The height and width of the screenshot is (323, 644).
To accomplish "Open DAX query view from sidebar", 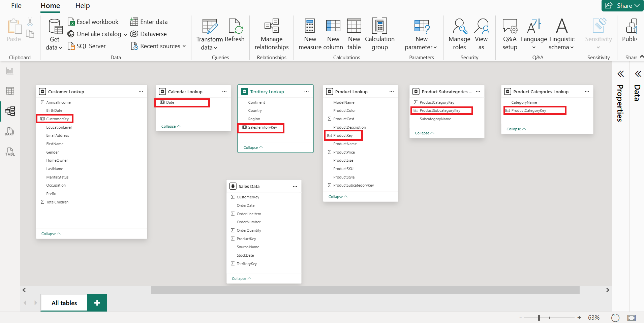I will tap(10, 131).
